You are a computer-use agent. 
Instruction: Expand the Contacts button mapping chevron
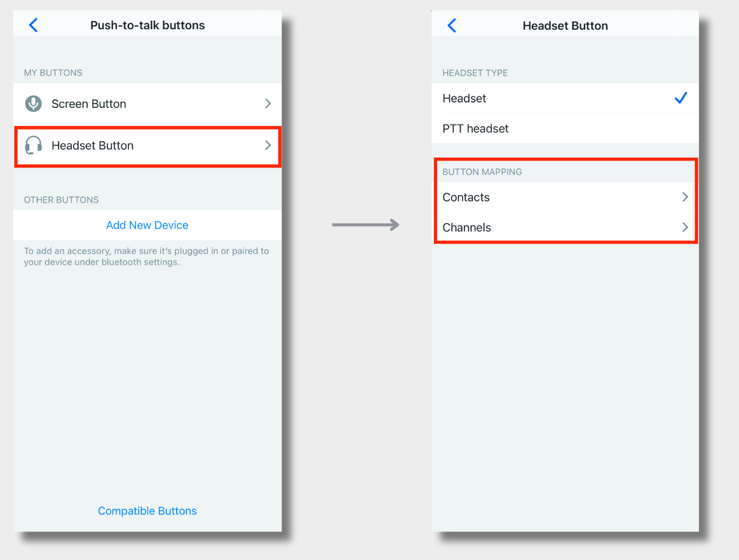[x=684, y=197]
